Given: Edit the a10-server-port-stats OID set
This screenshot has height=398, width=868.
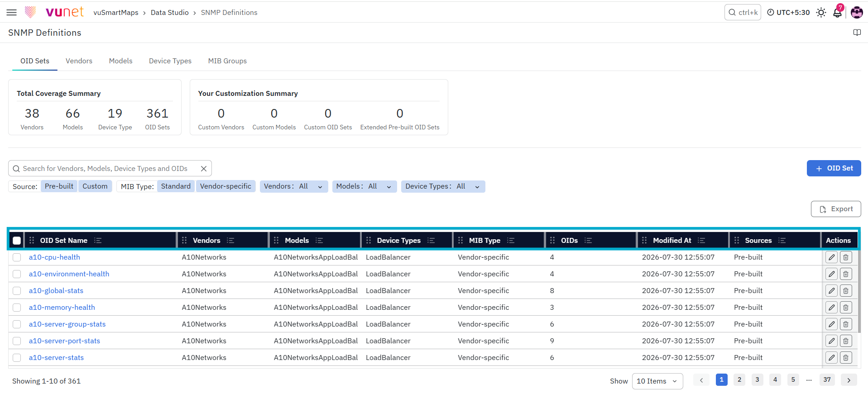Looking at the screenshot, I should coord(831,341).
